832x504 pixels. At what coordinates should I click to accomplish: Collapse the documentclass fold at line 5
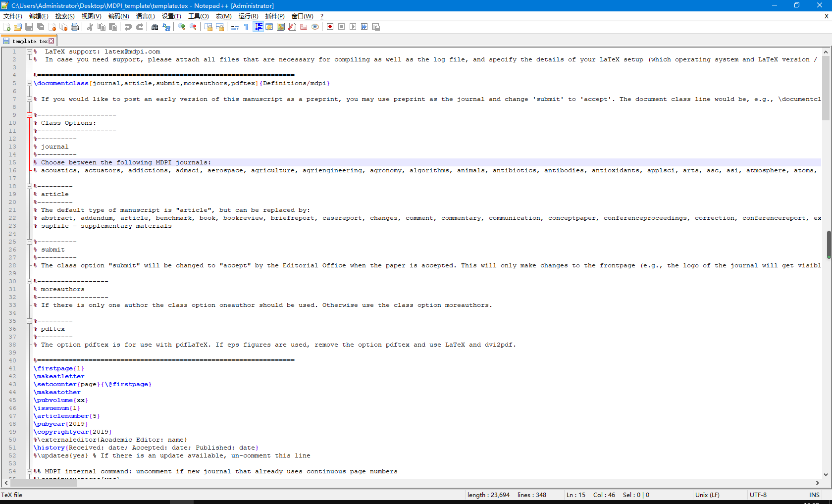(x=29, y=83)
